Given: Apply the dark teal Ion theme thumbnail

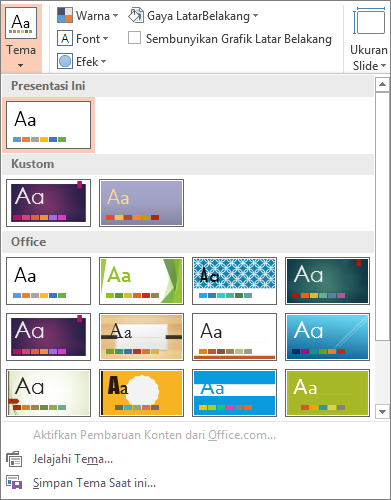Looking at the screenshot, I should click(x=327, y=281).
